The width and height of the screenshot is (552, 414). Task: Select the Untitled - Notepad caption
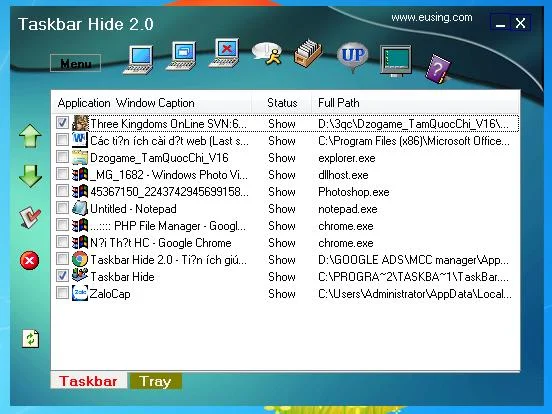133,209
